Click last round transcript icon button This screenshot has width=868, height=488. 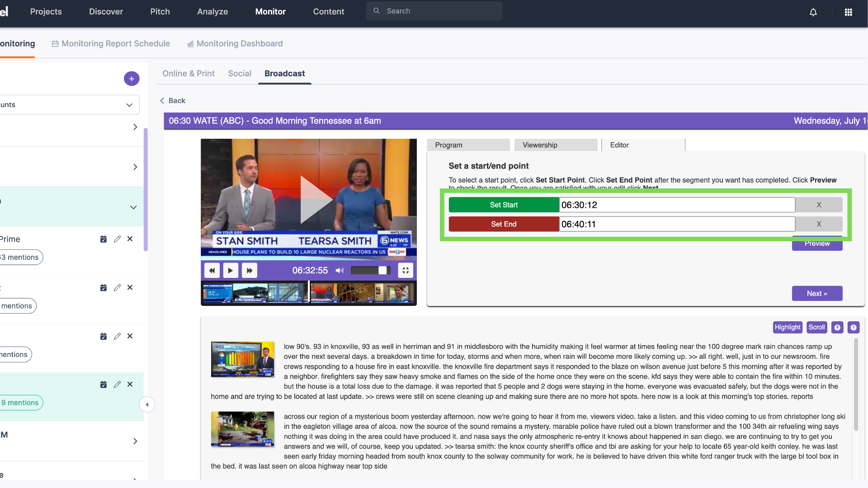coord(854,328)
